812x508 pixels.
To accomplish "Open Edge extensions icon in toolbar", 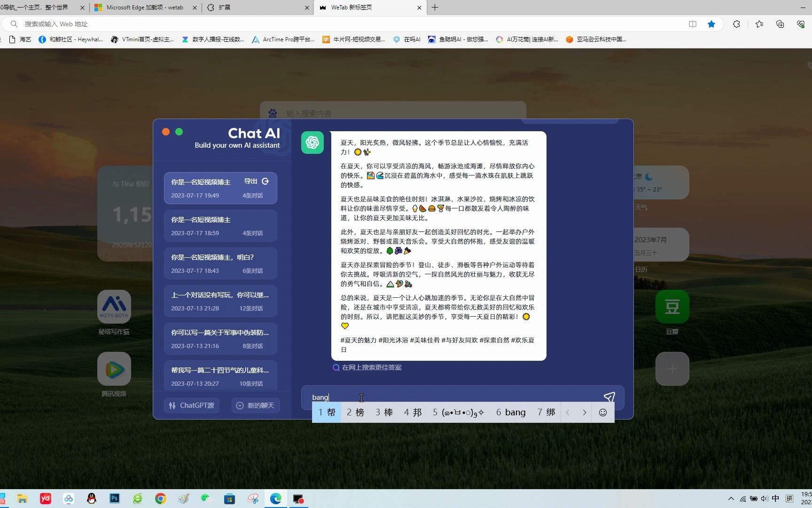I will coord(736,24).
